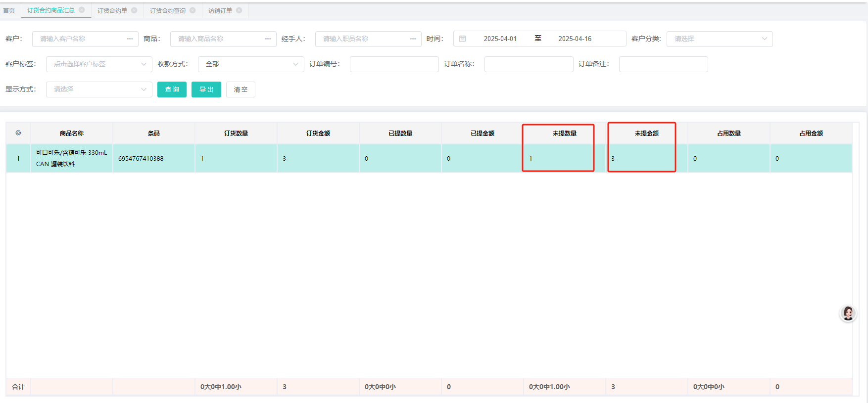Click the 清空 button
This screenshot has width=868, height=403.
[x=241, y=90]
